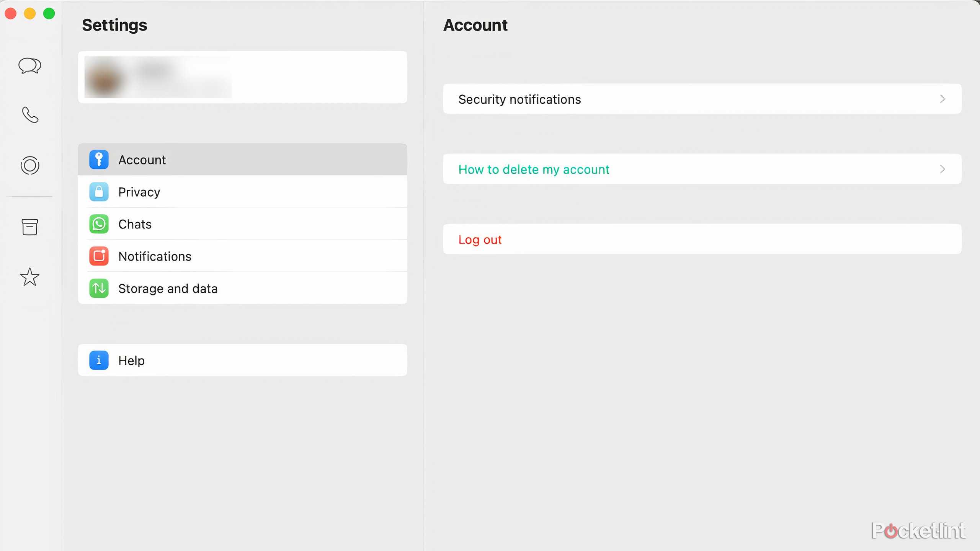Image resolution: width=980 pixels, height=551 pixels.
Task: Click How to delete my account
Action: [x=702, y=169]
